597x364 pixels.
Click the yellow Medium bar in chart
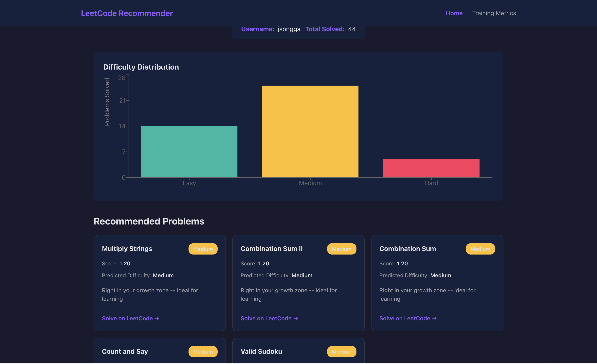point(310,131)
